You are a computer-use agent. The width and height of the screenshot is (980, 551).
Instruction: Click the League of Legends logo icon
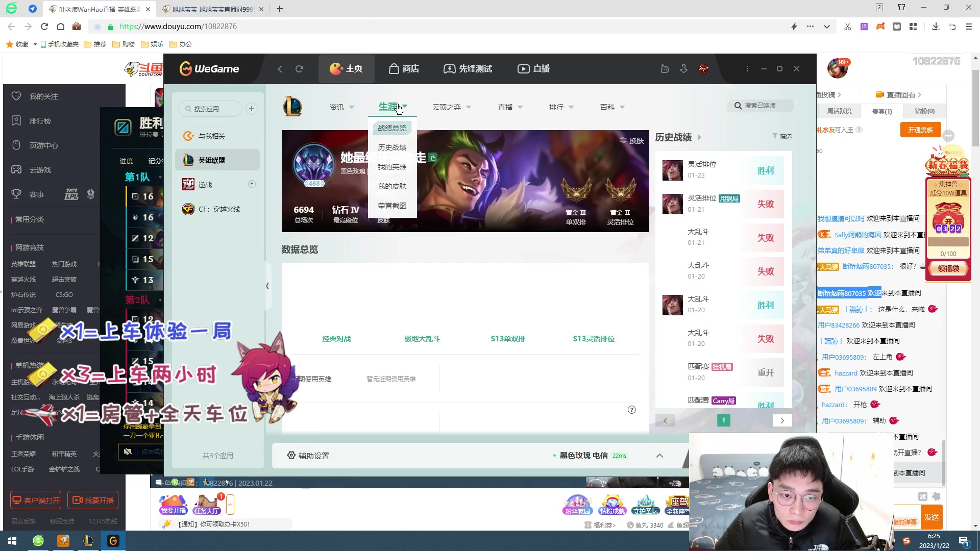(x=292, y=107)
